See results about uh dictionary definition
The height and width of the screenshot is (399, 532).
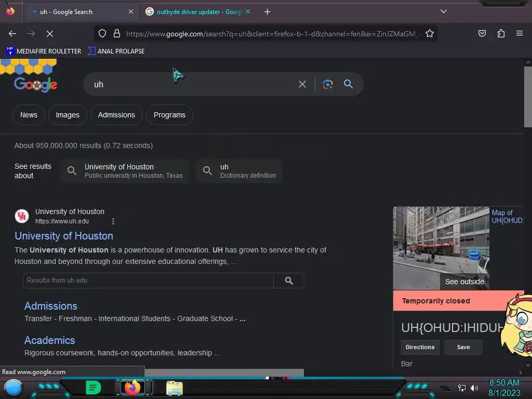tap(239, 171)
